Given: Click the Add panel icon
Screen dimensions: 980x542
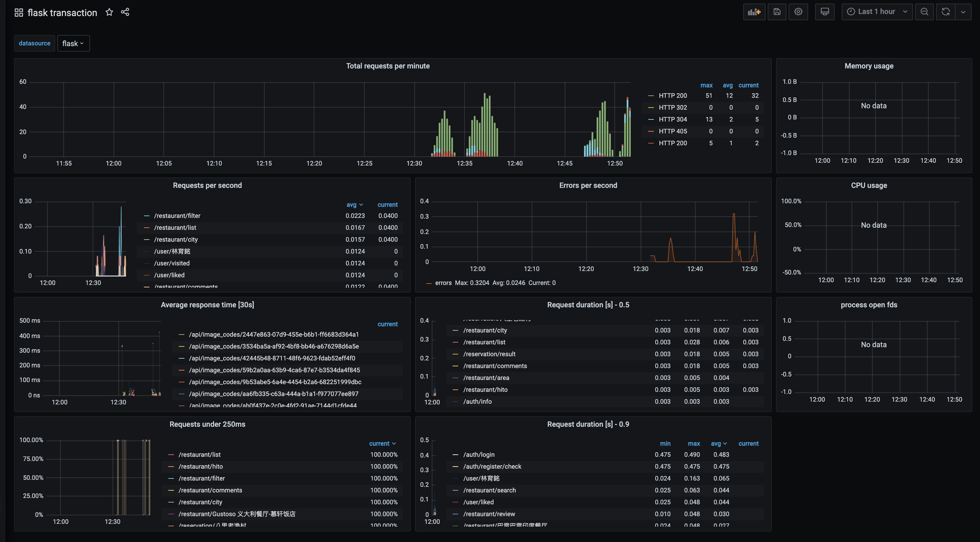Looking at the screenshot, I should tap(754, 12).
